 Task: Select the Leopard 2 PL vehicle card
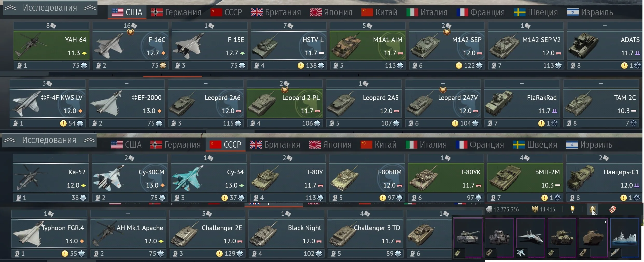[285, 103]
